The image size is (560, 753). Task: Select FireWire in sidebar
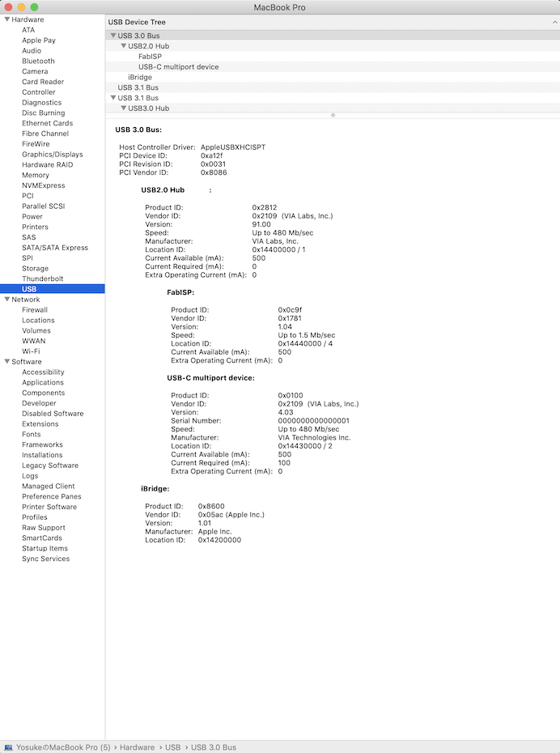point(36,143)
